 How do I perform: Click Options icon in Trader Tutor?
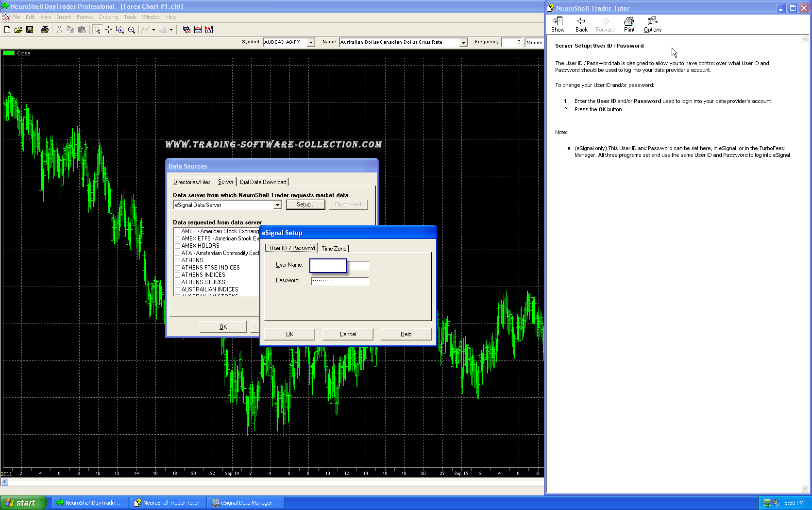pyautogui.click(x=652, y=24)
